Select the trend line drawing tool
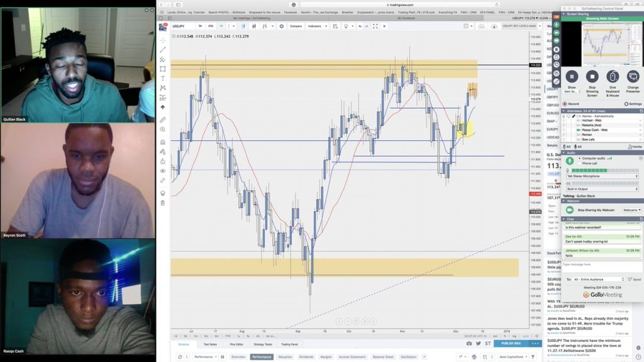 pyautogui.click(x=163, y=50)
